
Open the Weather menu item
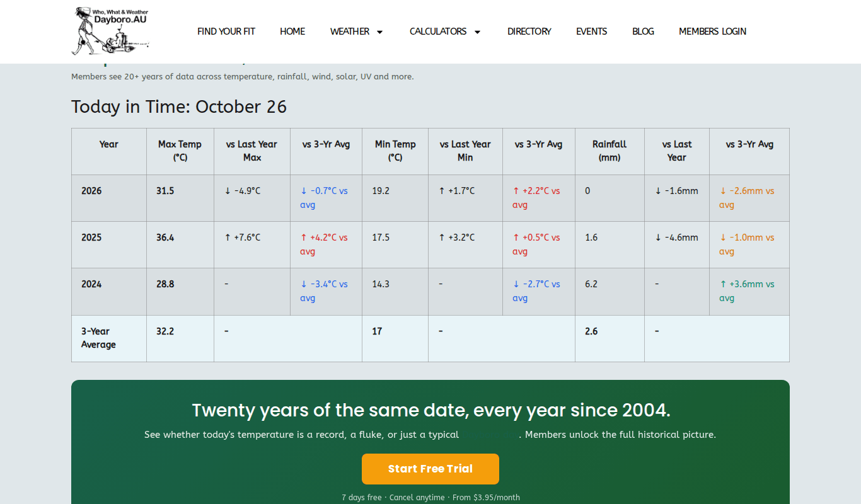[x=350, y=31]
